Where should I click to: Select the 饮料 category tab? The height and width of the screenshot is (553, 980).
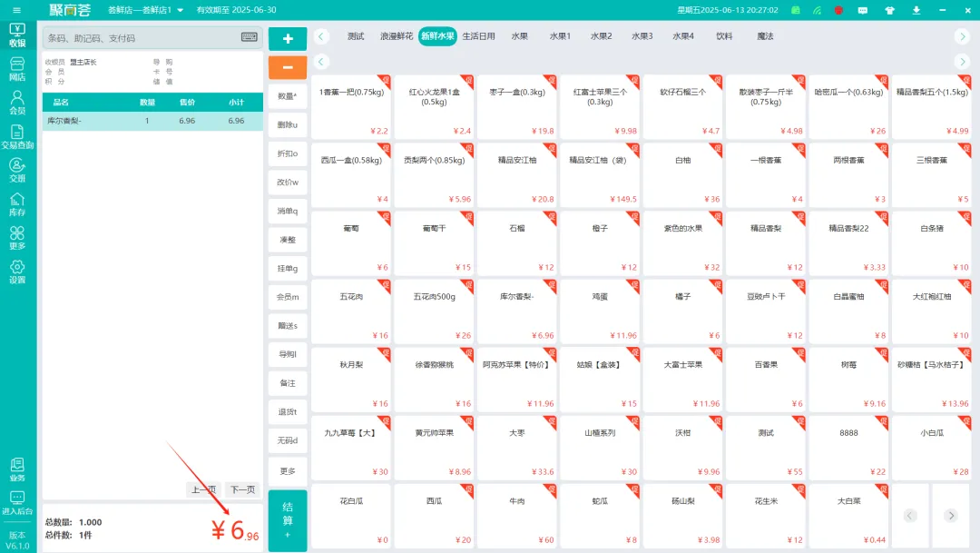(724, 36)
